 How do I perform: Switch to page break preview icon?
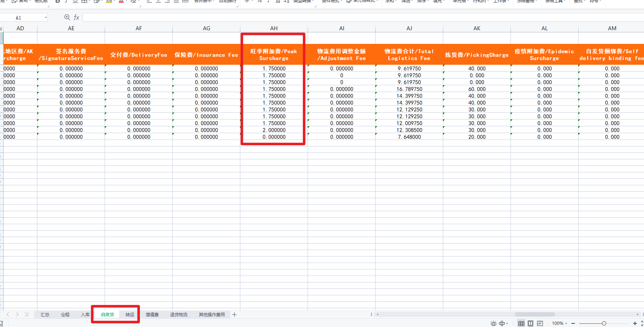click(540, 323)
